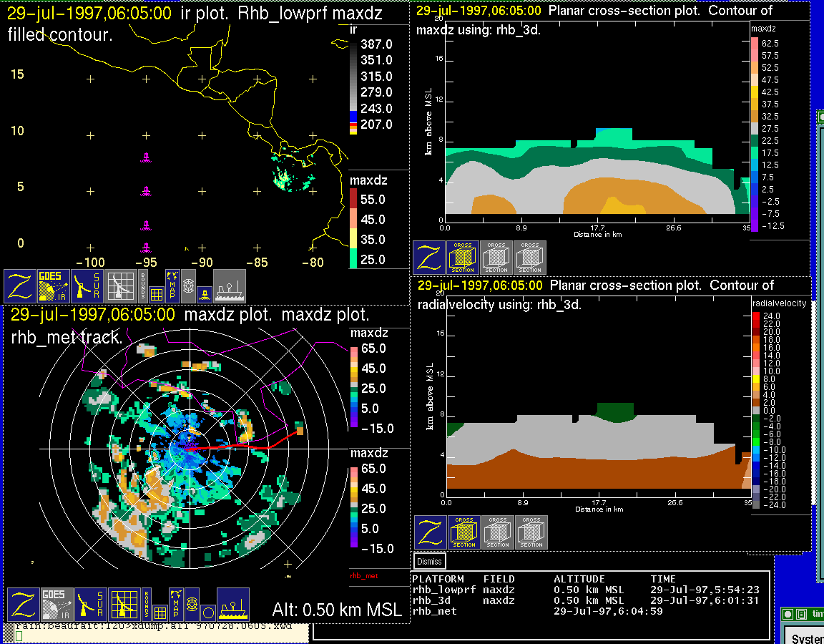Screen dimensions: 824x644
Task: Click the Z (Zebra) icon in the IR plot toolbar
Action: coord(20,286)
